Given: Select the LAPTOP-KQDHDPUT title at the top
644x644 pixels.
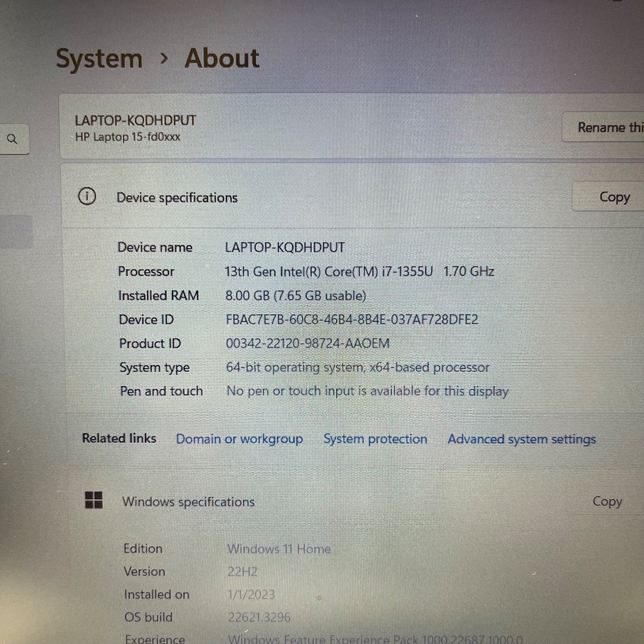Looking at the screenshot, I should [135, 121].
